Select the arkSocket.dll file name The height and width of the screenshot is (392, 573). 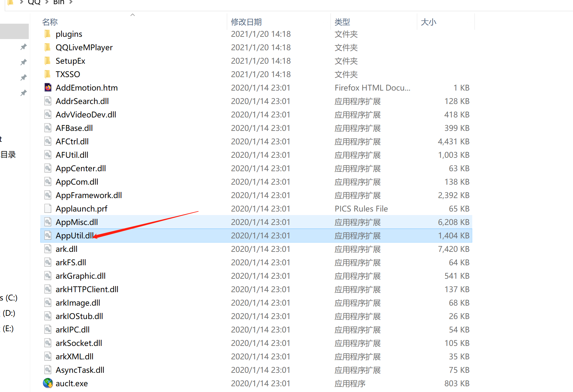[79, 343]
